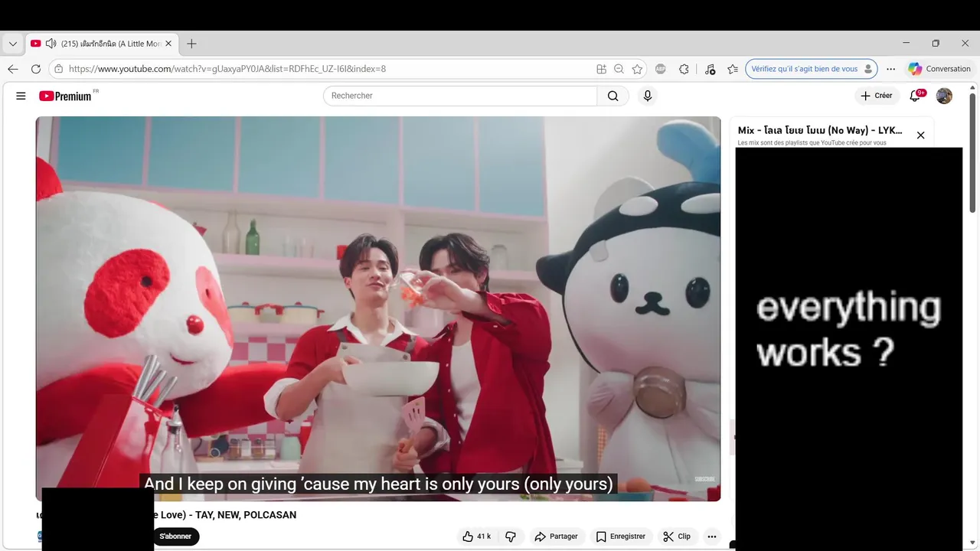Select the YouTube browser tab
980x551 pixels.
pyautogui.click(x=101, y=44)
